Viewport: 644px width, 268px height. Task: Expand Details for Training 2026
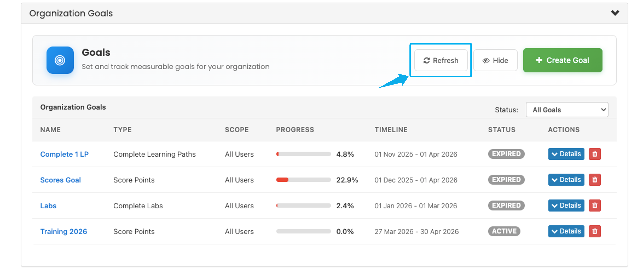(x=566, y=231)
